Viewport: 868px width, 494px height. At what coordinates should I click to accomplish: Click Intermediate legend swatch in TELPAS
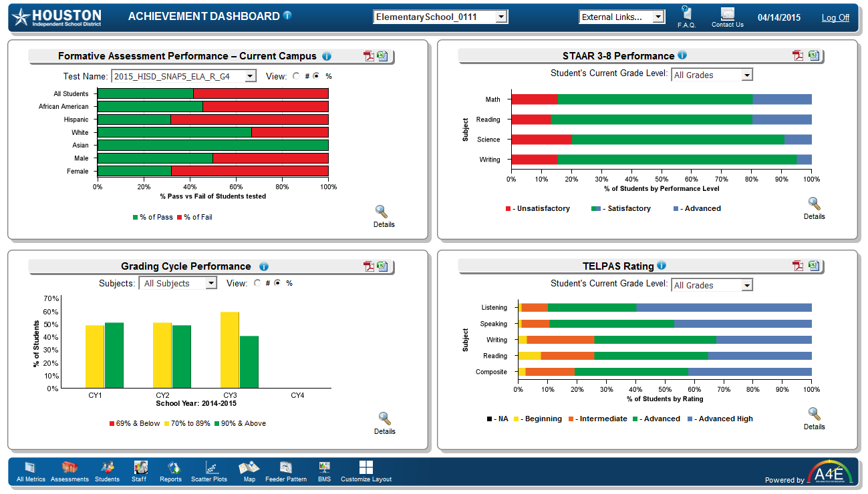pyautogui.click(x=571, y=419)
